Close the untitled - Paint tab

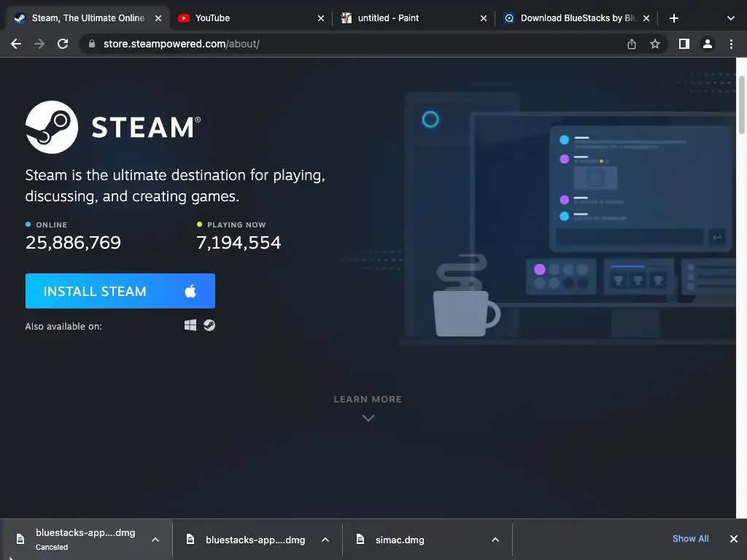pyautogui.click(x=484, y=18)
